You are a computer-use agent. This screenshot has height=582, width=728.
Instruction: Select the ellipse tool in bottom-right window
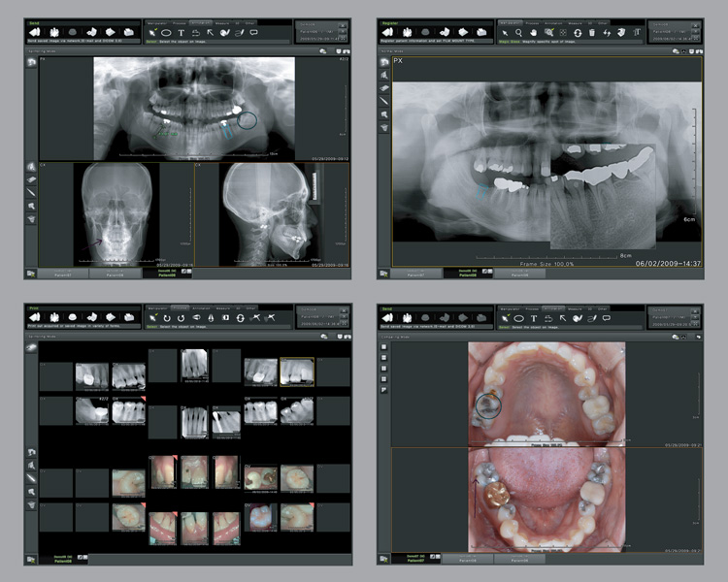click(x=519, y=318)
